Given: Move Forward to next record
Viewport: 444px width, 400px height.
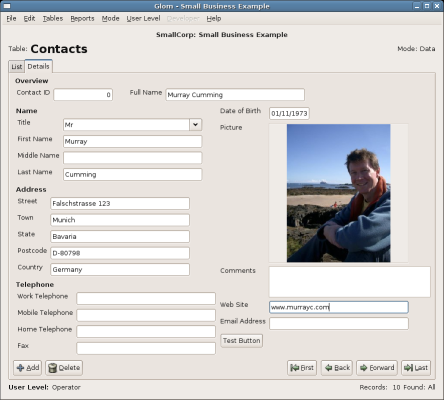Looking at the screenshot, I should (x=377, y=368).
